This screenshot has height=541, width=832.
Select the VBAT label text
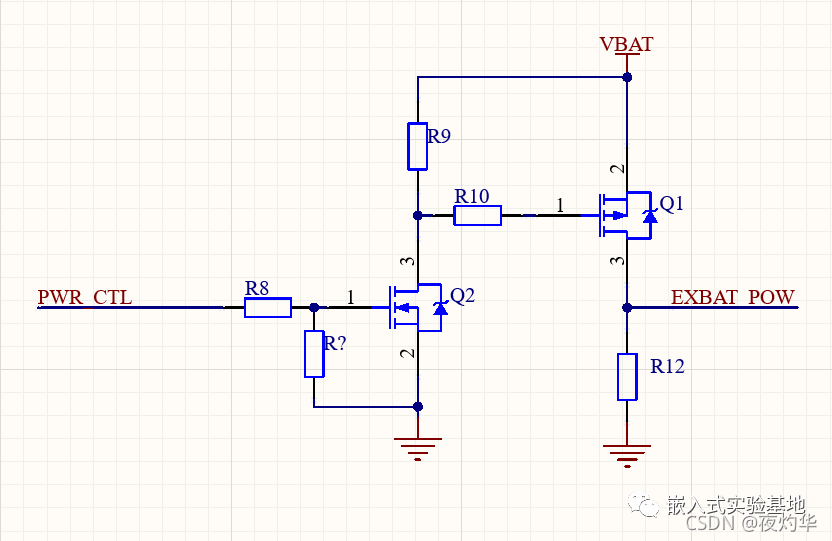(x=627, y=44)
